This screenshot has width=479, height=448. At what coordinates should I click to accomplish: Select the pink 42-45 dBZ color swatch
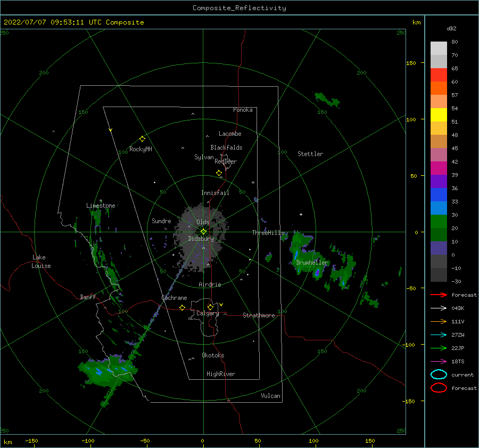tap(439, 155)
